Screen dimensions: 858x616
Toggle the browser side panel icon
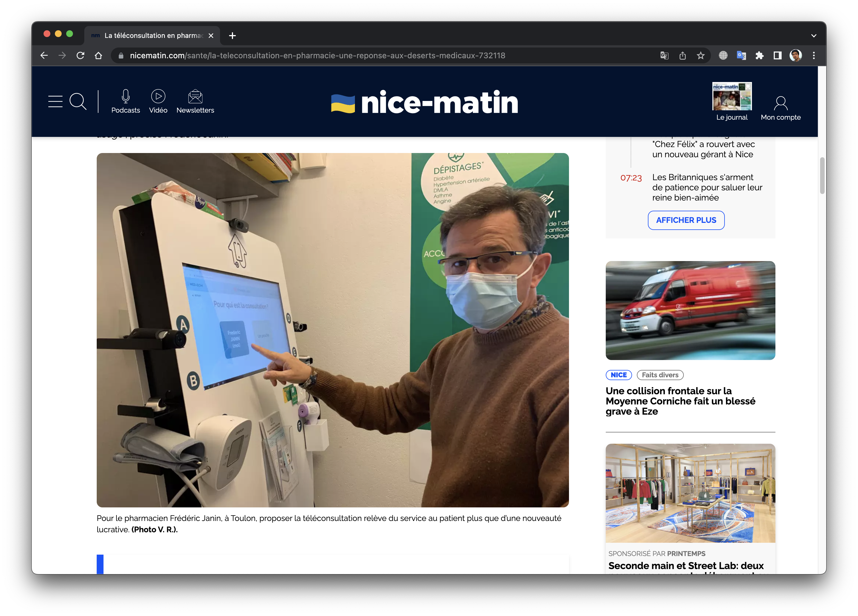tap(777, 56)
